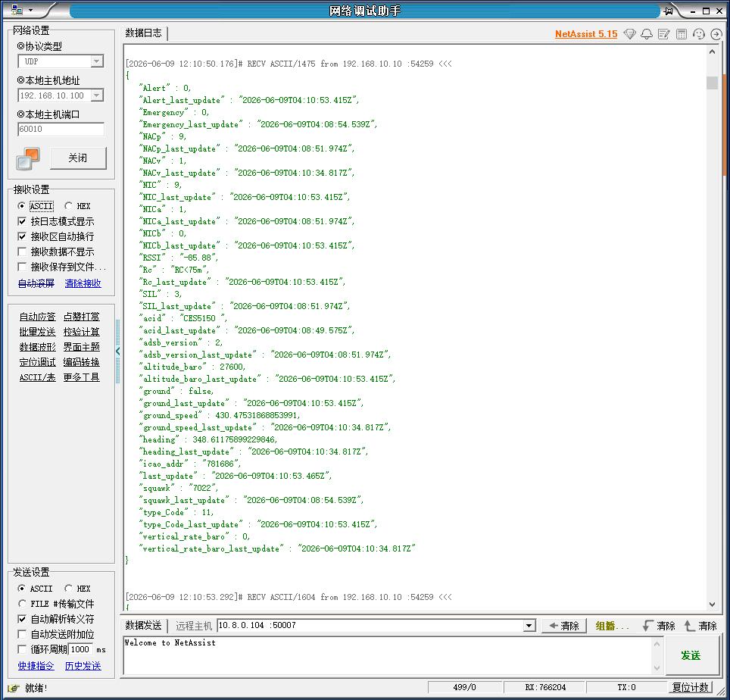Select HEX send mode radio button

pos(68,588)
